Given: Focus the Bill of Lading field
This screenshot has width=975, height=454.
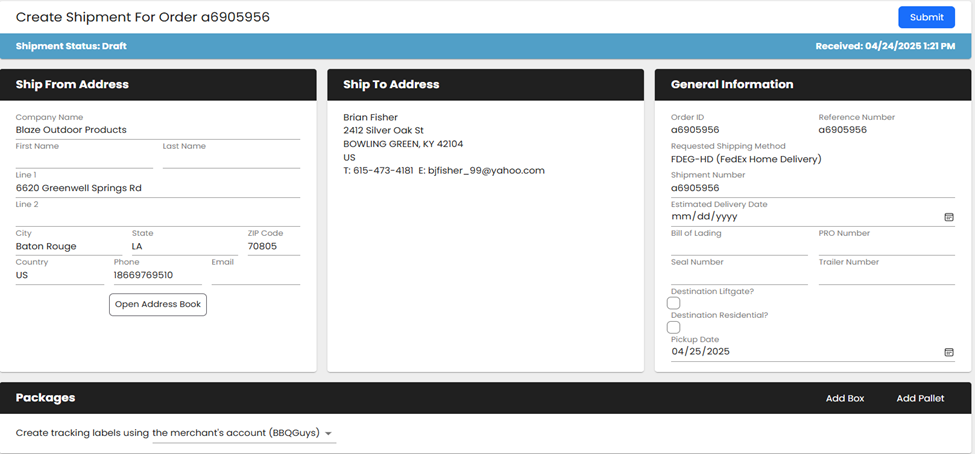Looking at the screenshot, I should (x=738, y=246).
